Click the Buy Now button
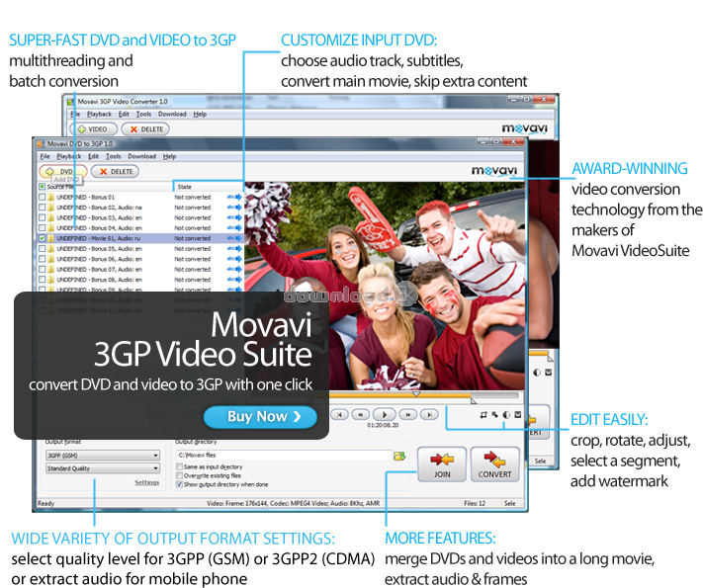The height and width of the screenshot is (588, 703). 260,417
